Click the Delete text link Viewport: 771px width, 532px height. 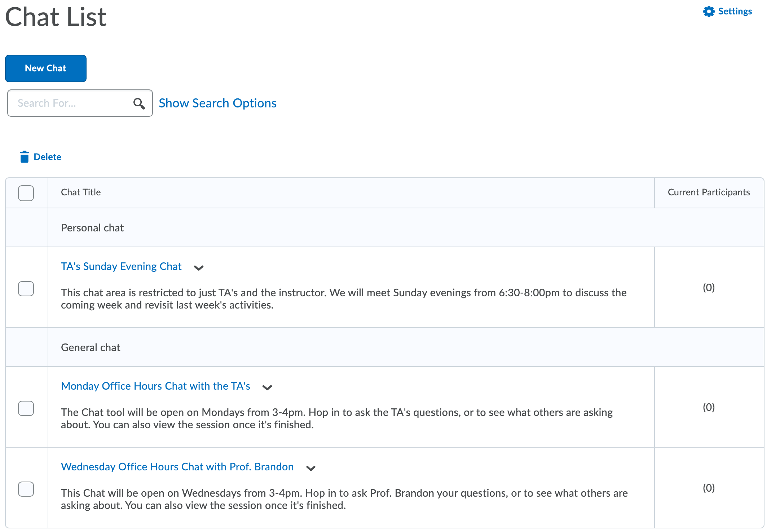coord(47,157)
